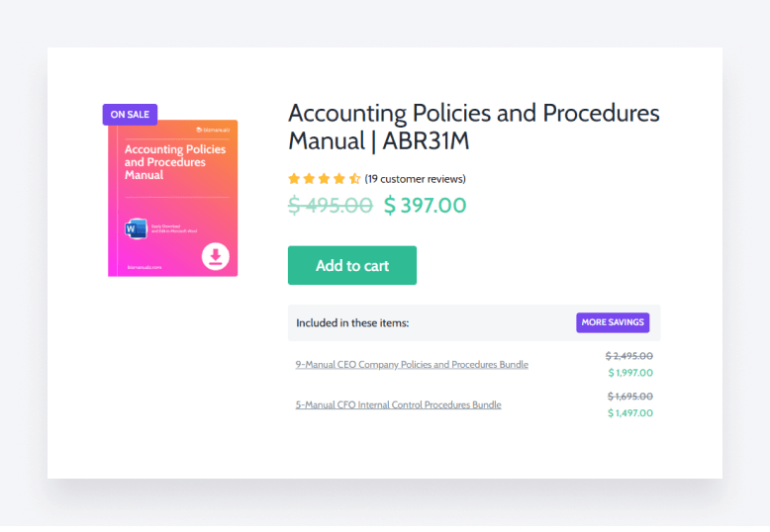Viewport: 770px width, 532px height.
Task: Click the product title heading ABR31M
Action: (x=473, y=127)
